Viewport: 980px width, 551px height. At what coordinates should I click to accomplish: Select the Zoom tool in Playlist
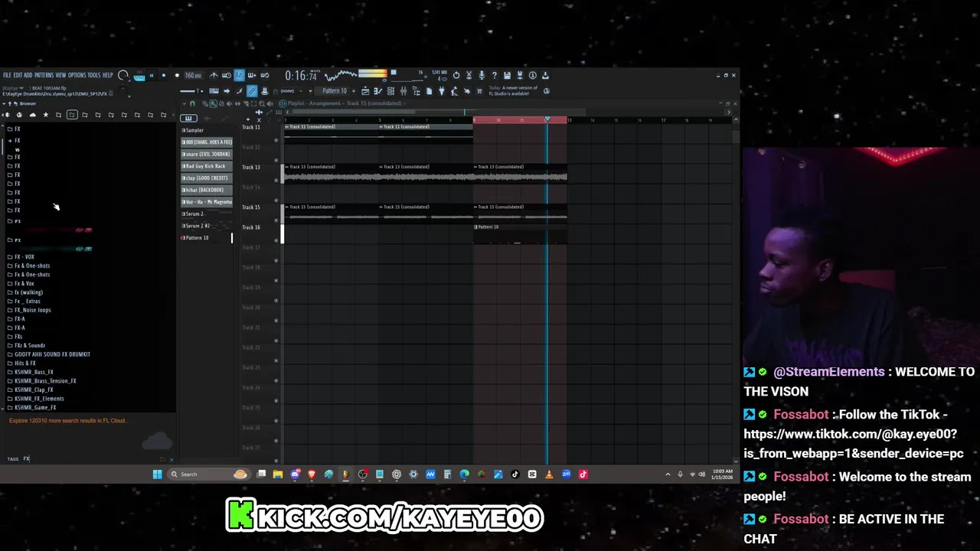[262, 104]
